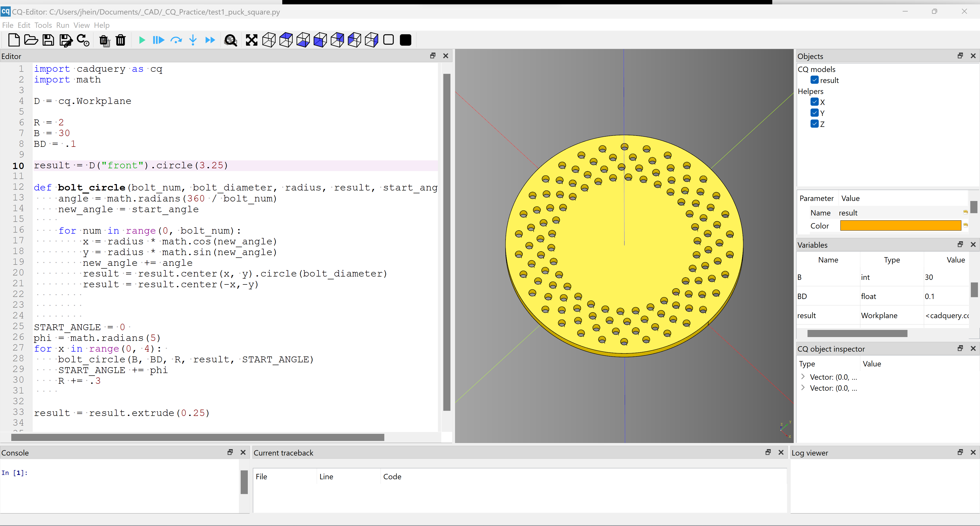This screenshot has width=980, height=526.
Task: Pick the orange result Color swatch
Action: point(900,226)
